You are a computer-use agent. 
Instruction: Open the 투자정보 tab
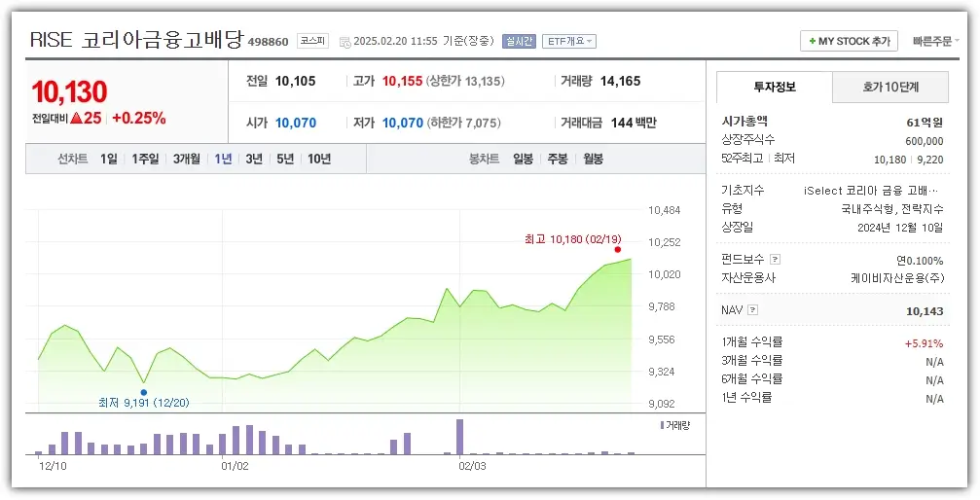pos(775,87)
